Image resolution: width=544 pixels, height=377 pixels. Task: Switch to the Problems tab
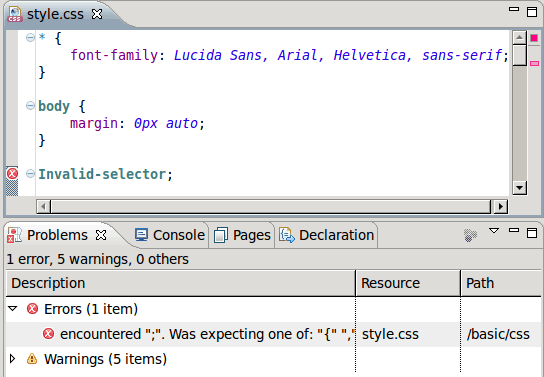[x=57, y=235]
